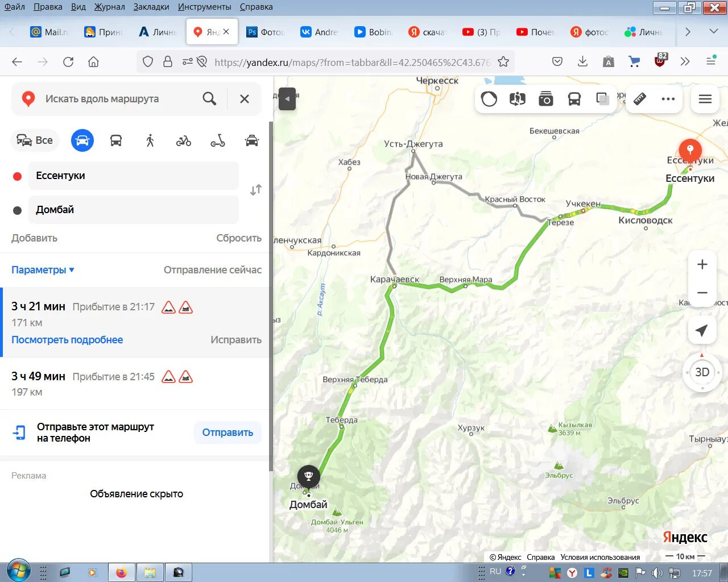Click Добавить to add a waypoint
Screen dimensions: 728x582
coord(34,238)
